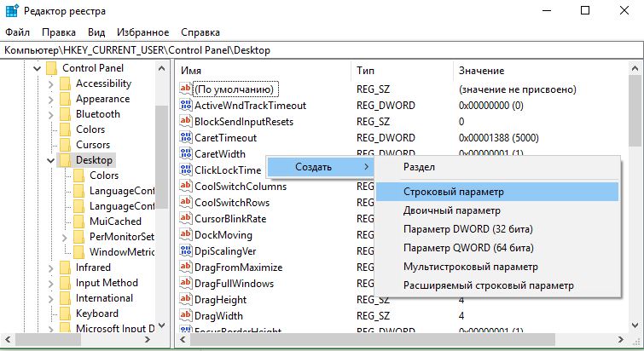Choose Строковый параметр from the submenu
Image resolution: width=644 pixels, height=351 pixels.
pyautogui.click(x=497, y=192)
